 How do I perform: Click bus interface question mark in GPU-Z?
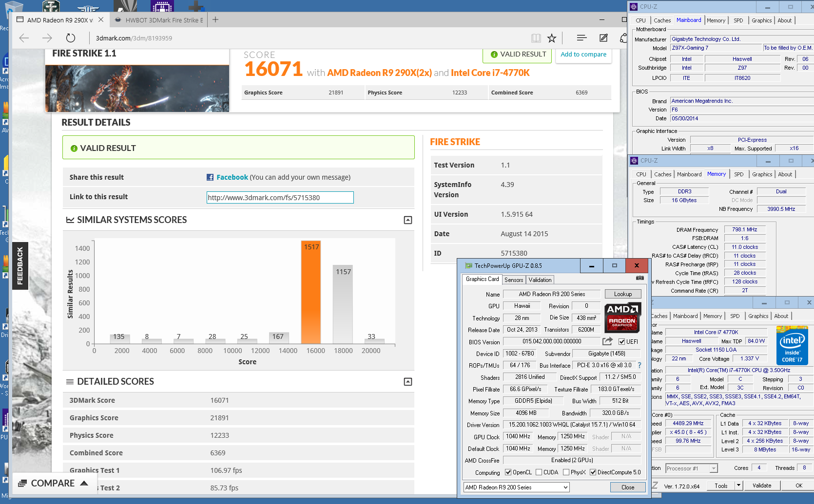[640, 365]
